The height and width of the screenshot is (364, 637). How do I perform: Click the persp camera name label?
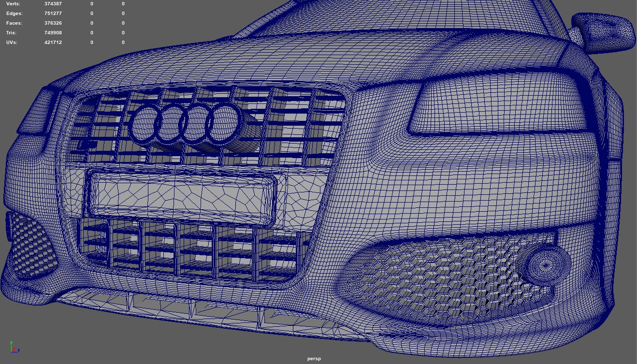pyautogui.click(x=314, y=359)
